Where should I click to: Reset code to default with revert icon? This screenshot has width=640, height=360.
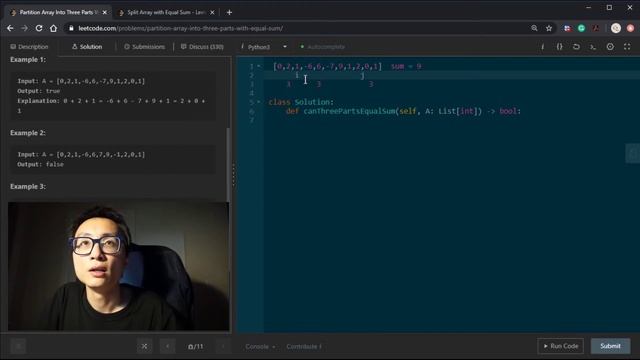tap(576, 47)
